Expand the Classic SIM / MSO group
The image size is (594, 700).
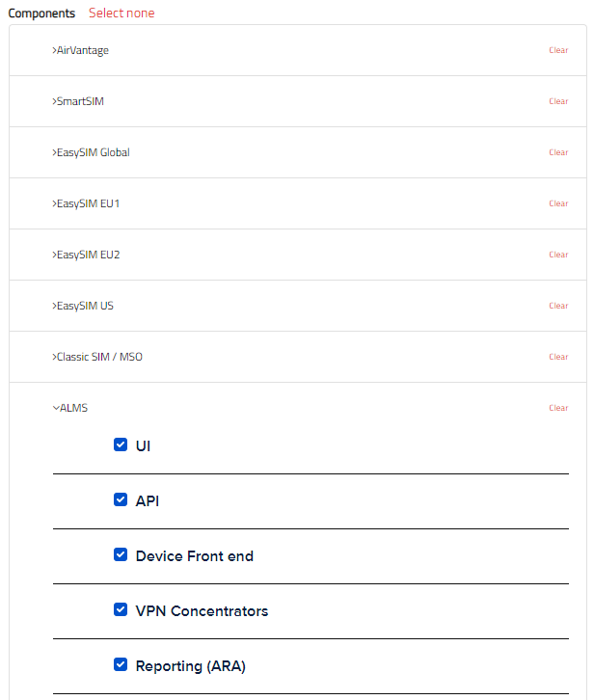[x=97, y=357]
